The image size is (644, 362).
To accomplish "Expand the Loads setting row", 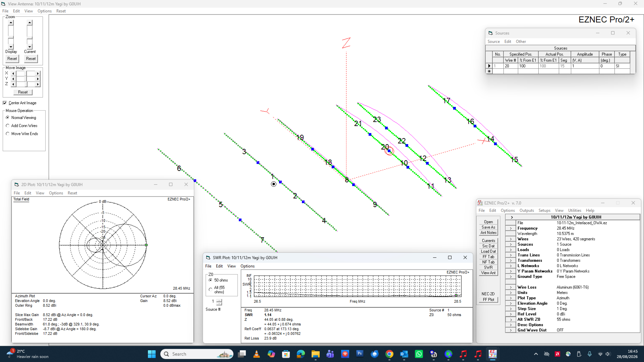I will click(511, 250).
